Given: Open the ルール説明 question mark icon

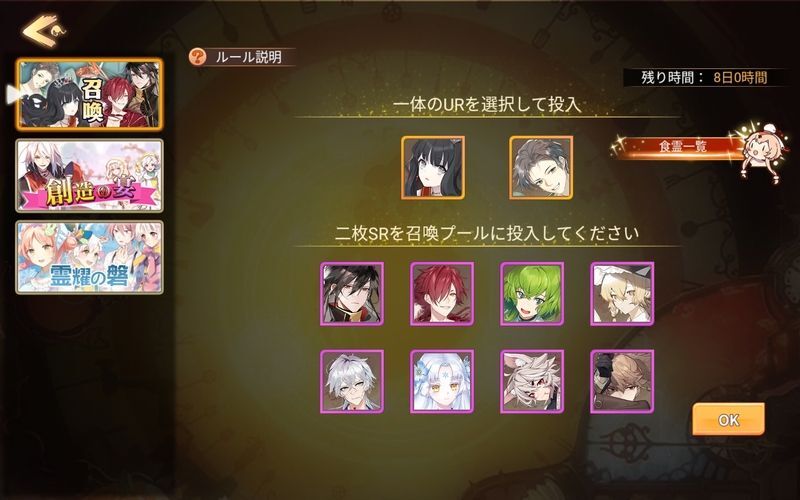Looking at the screenshot, I should (x=197, y=57).
